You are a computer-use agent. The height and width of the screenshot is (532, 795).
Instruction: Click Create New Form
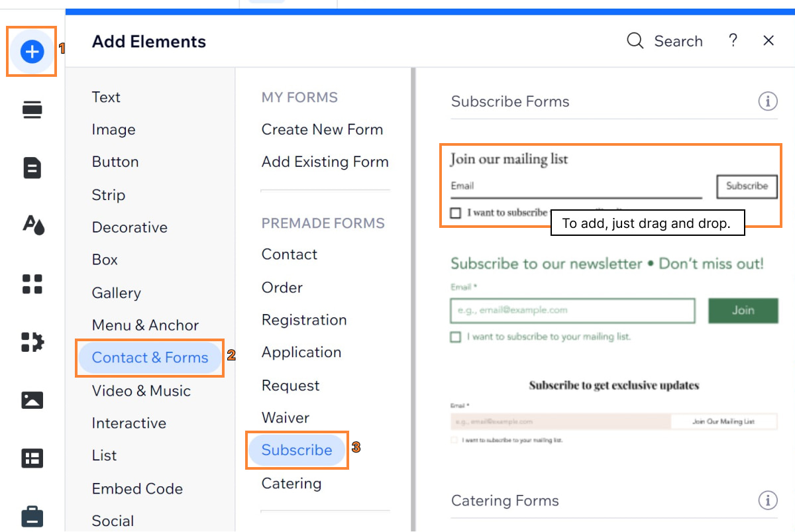click(322, 130)
